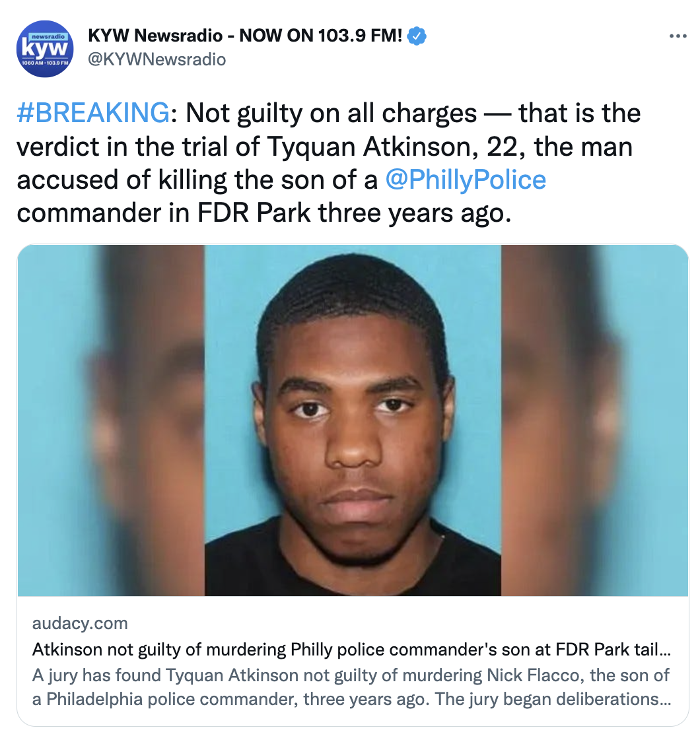Click the 'verdict in the trial' tweet line
Screen dimensions: 700x738
(324, 147)
